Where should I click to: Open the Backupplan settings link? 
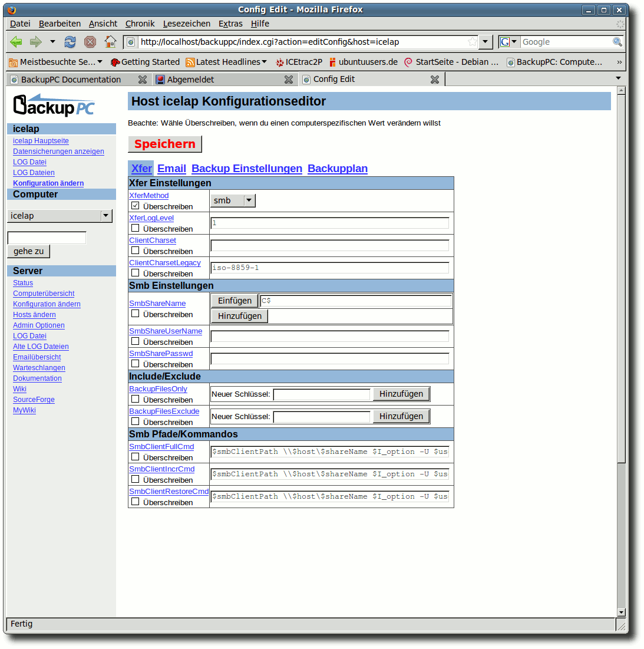click(338, 169)
